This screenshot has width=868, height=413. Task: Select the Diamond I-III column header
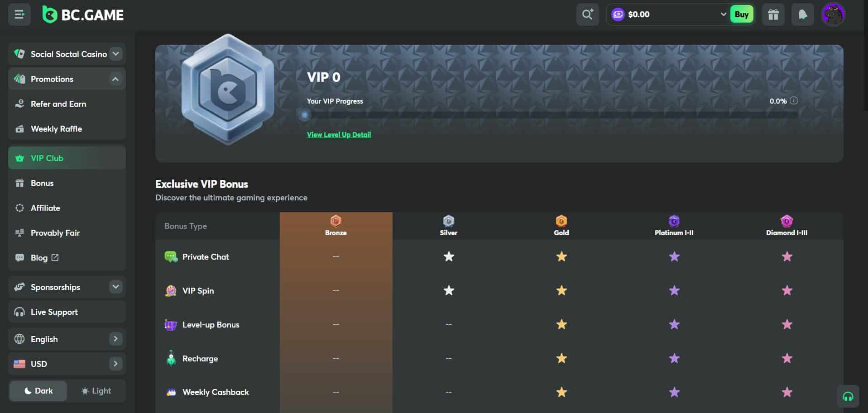tap(786, 226)
